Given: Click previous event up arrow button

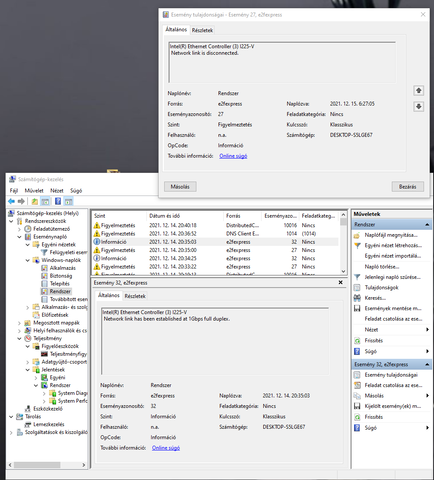Looking at the screenshot, I should coord(419,90).
